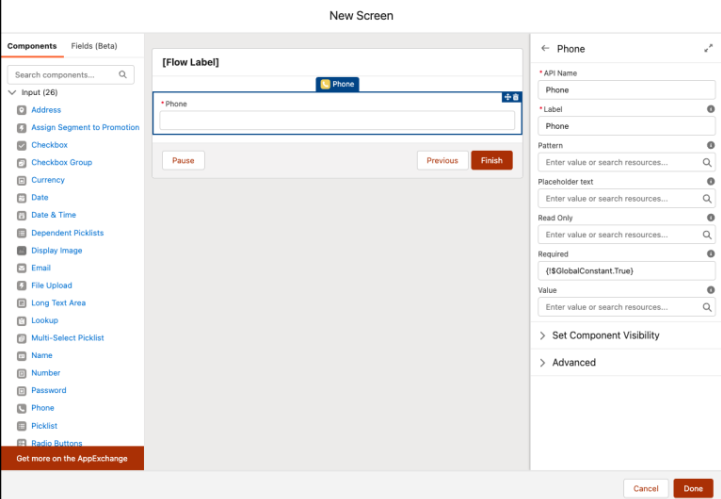This screenshot has height=499, width=721.
Task: Click the Address component icon
Action: click(x=22, y=110)
